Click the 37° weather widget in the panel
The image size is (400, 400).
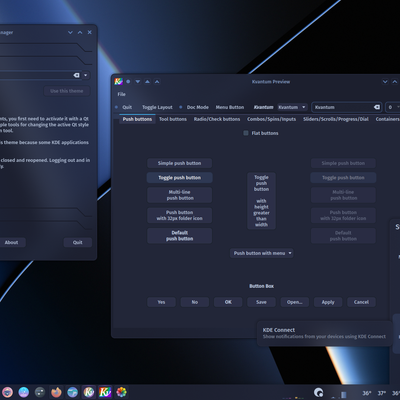tap(382, 393)
